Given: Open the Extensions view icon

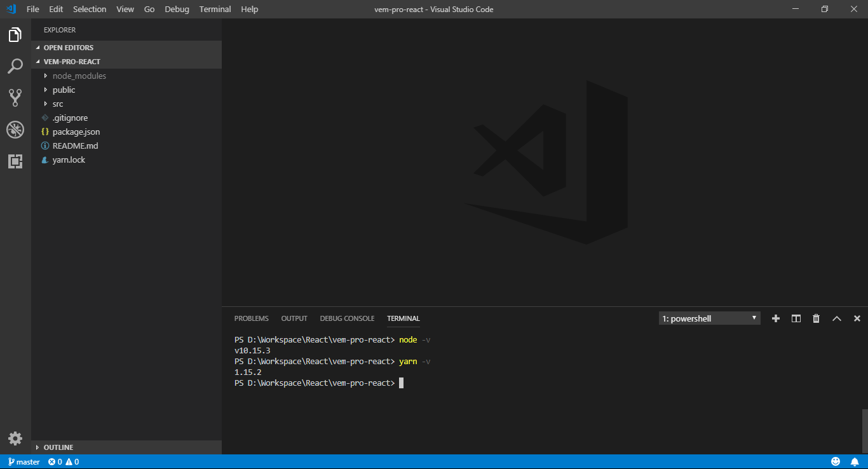Looking at the screenshot, I should click(15, 161).
